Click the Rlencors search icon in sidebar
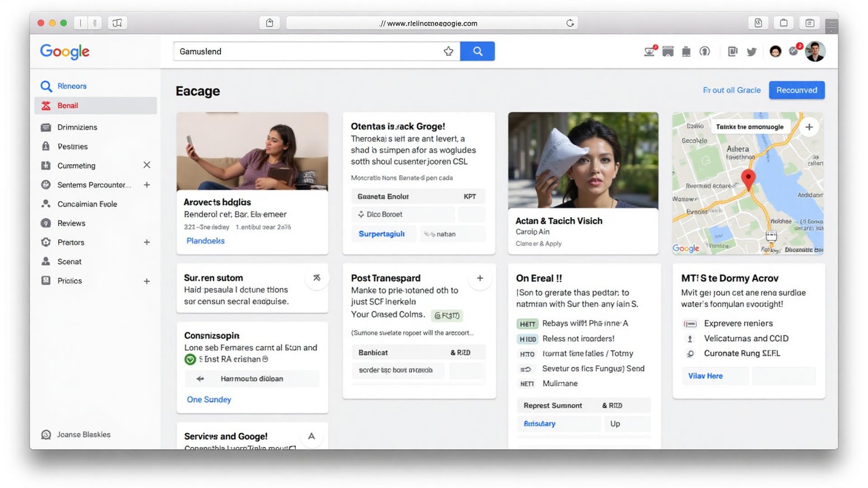The image size is (868, 488). click(46, 86)
